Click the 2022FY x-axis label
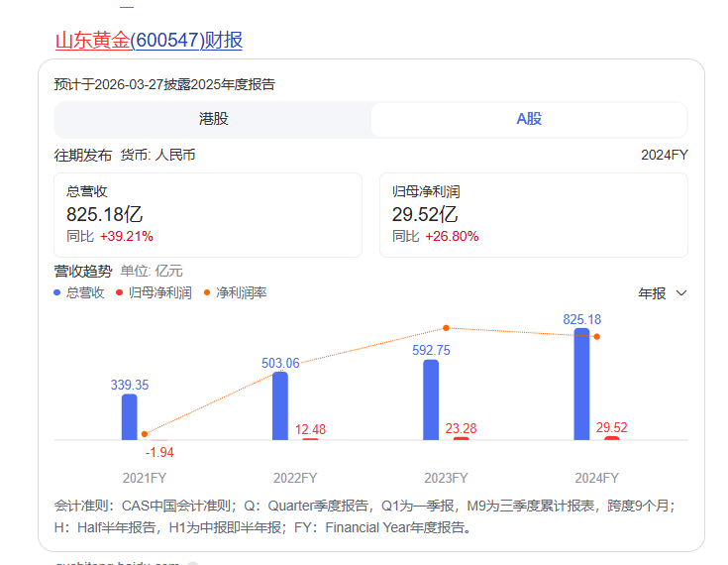 (295, 477)
